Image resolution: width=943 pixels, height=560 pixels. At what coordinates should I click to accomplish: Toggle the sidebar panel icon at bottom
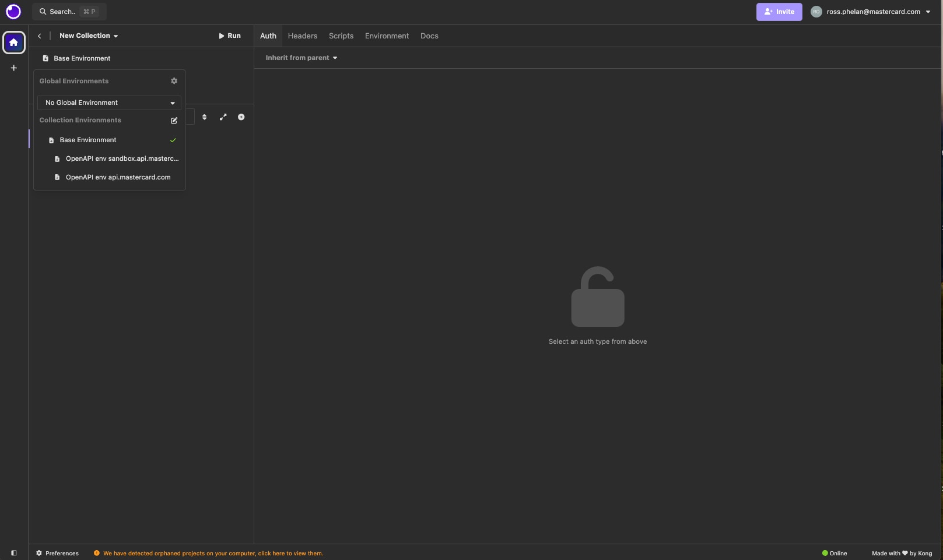pyautogui.click(x=14, y=553)
